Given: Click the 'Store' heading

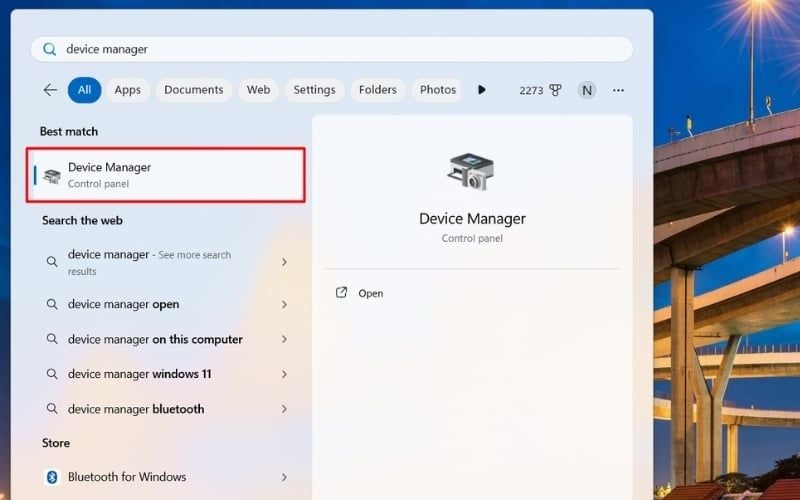Looking at the screenshot, I should coord(56,443).
